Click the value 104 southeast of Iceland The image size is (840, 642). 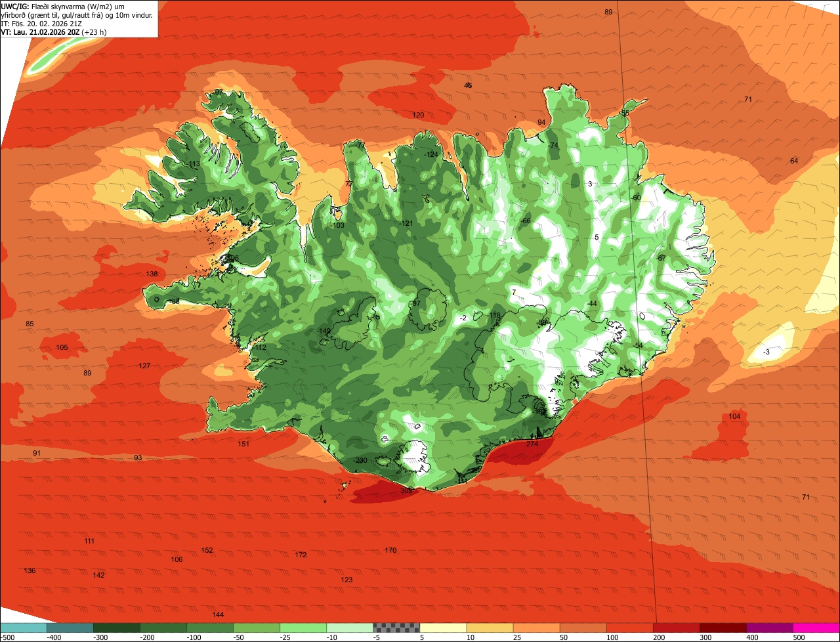[x=734, y=417]
